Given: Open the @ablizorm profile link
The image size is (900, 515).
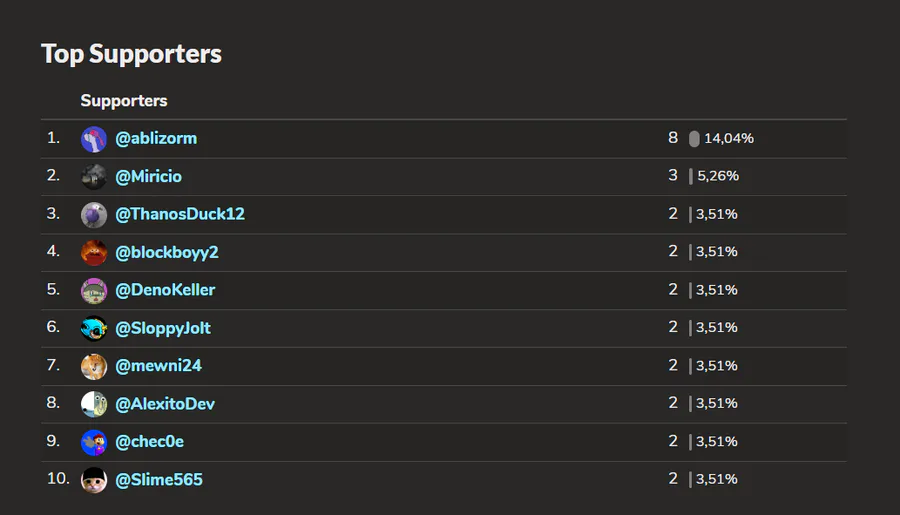Looking at the screenshot, I should click(x=156, y=138).
